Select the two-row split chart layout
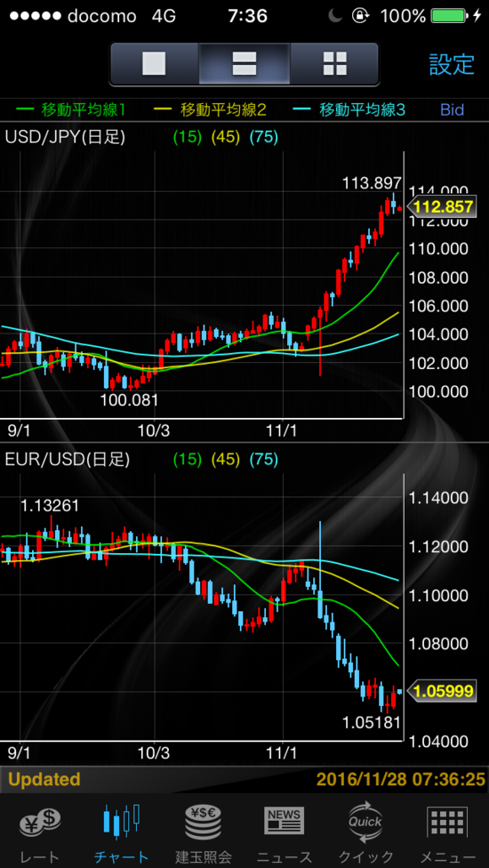 click(x=244, y=64)
